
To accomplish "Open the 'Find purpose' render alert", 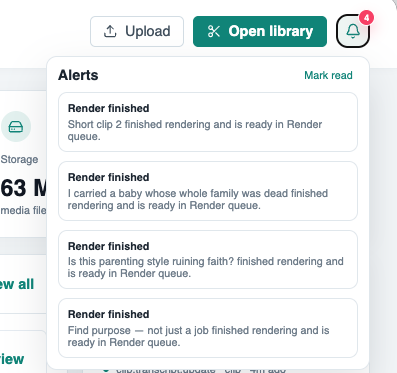I will [208, 328].
